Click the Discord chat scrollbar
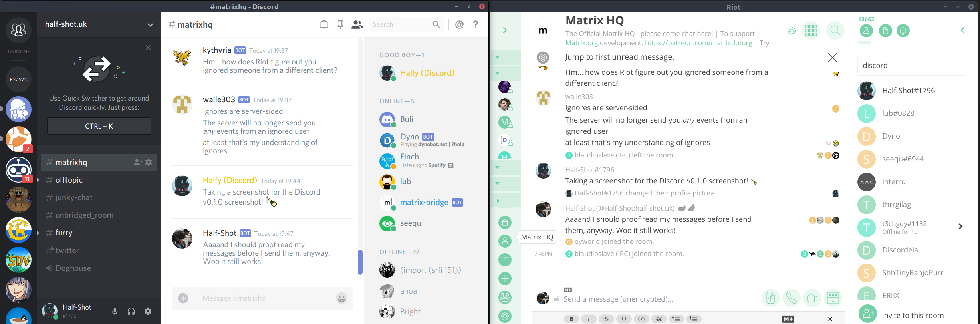The width and height of the screenshot is (980, 324). [360, 262]
